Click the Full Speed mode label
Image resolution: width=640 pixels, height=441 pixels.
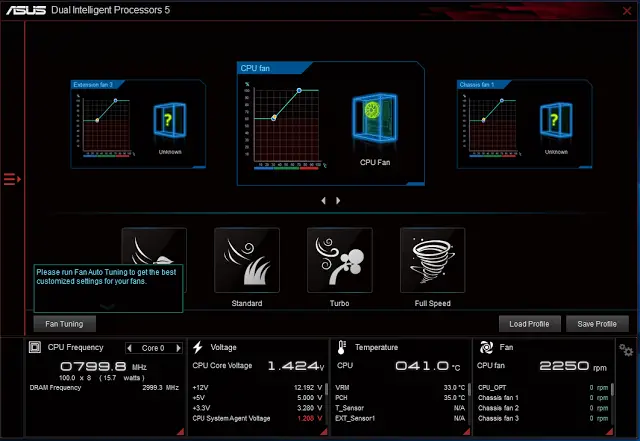[433, 303]
